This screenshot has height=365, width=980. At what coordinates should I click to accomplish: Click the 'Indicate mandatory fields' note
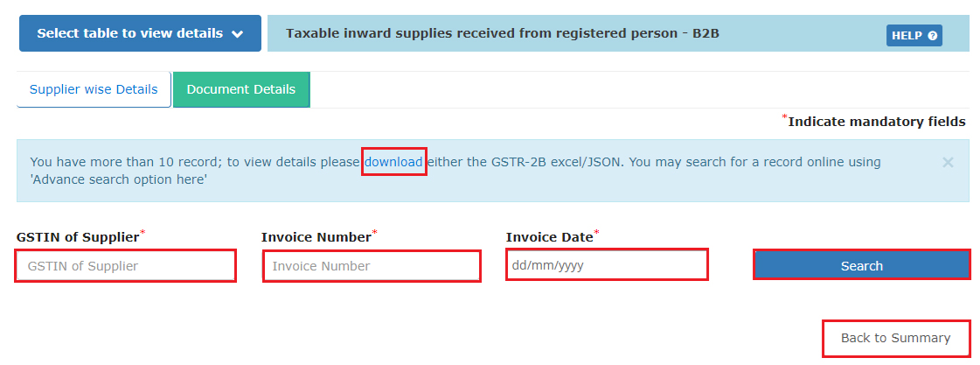pyautogui.click(x=876, y=122)
